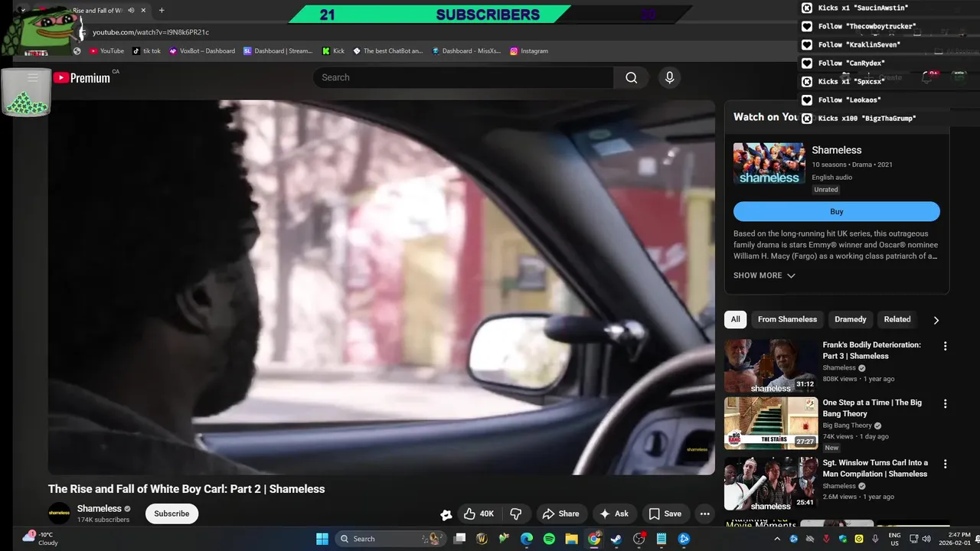This screenshot has width=980, height=551.
Task: Select the From Shameless filter chip
Action: (x=787, y=319)
